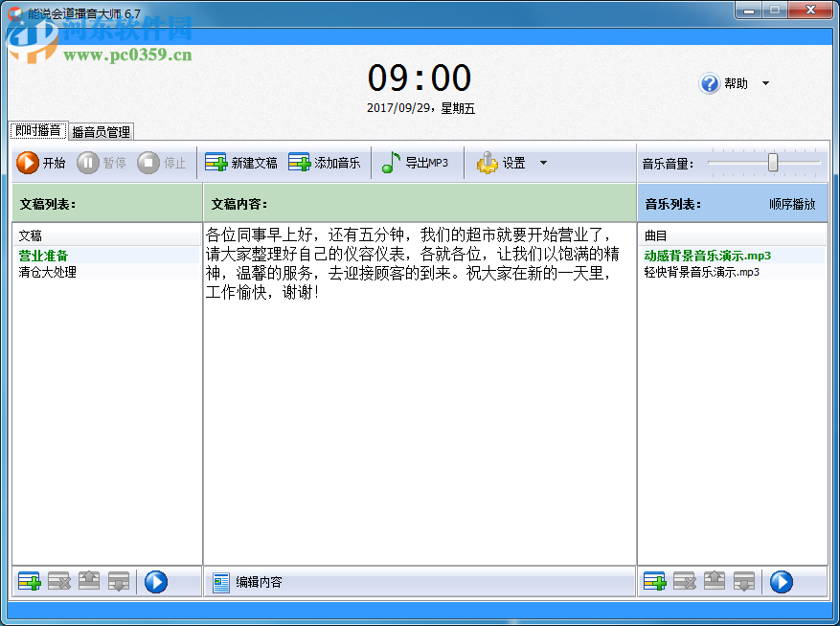
Task: Select the 即时播音 tab
Action: point(36,131)
